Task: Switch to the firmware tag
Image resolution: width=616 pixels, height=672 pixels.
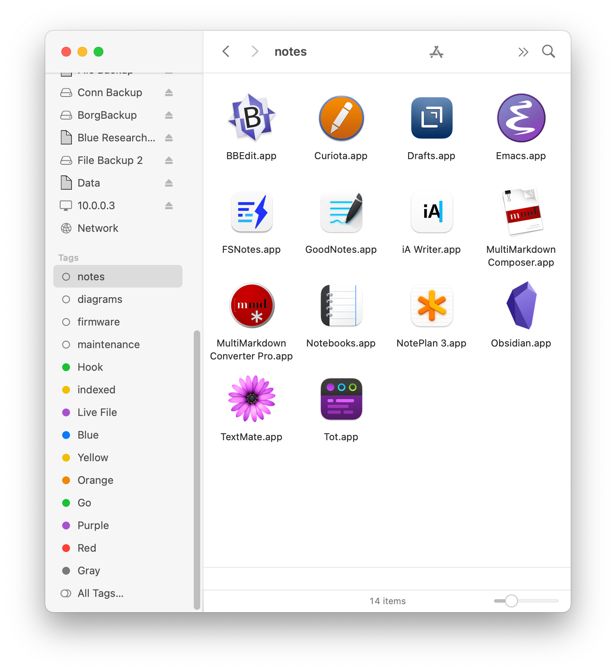Action: click(98, 322)
